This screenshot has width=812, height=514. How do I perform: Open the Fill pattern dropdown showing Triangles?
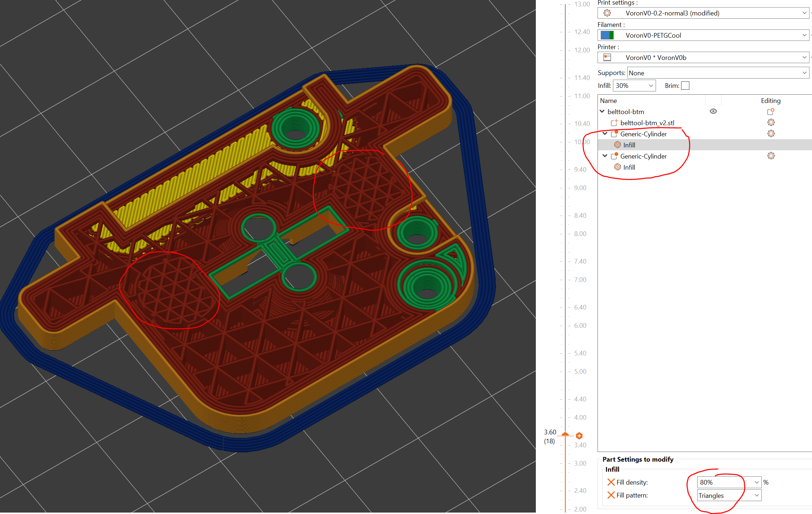[756, 495]
